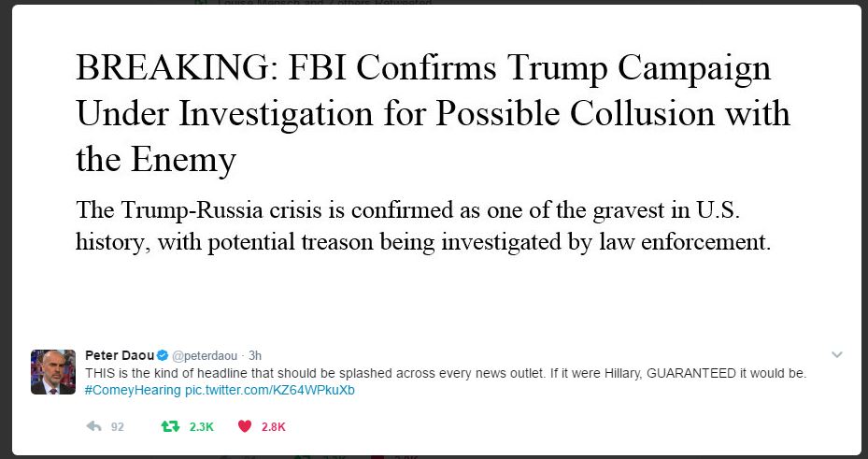Click the dark overlay to dismiss tweet
This screenshot has height=459, width=868.
pyautogui.click(x=6, y=222)
